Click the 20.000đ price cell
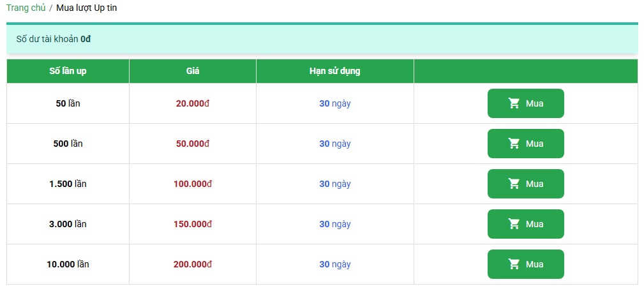644x291 pixels. (193, 103)
